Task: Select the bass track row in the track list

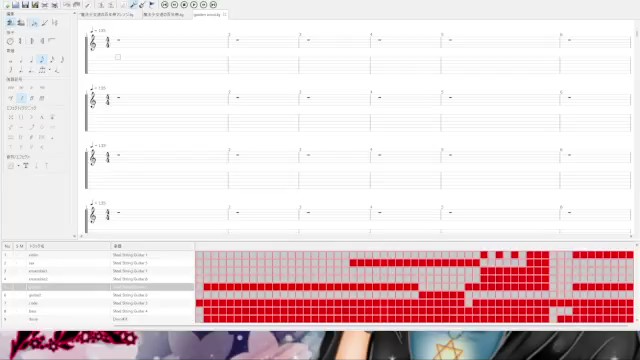Action: pyautogui.click(x=98, y=311)
